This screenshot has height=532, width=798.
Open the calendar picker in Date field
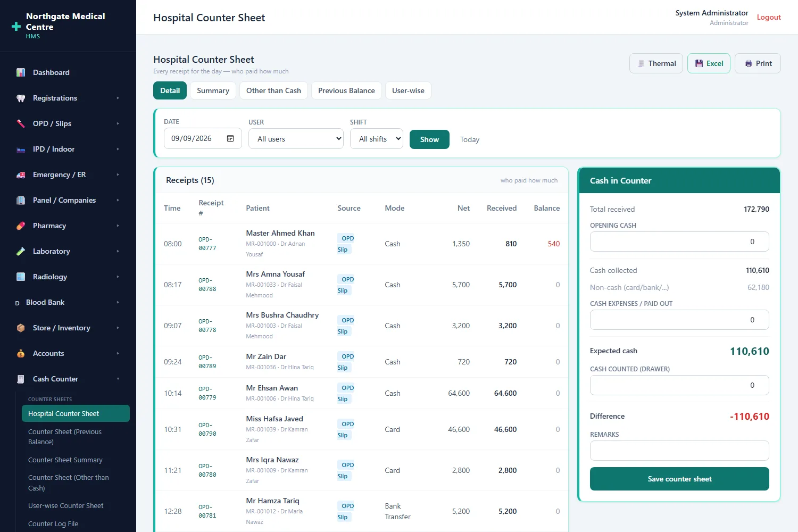230,138
